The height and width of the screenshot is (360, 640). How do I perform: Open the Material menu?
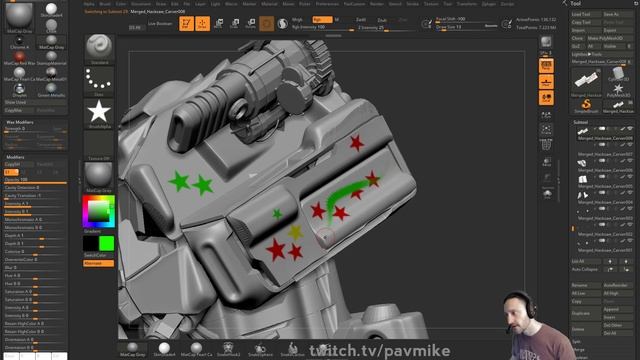(269, 4)
